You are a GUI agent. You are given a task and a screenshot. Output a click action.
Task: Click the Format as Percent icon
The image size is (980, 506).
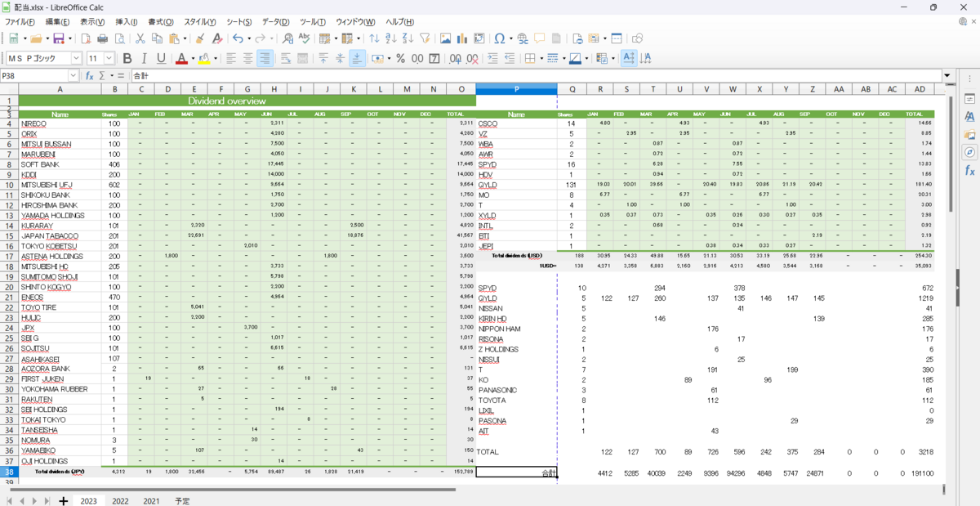[400, 58]
